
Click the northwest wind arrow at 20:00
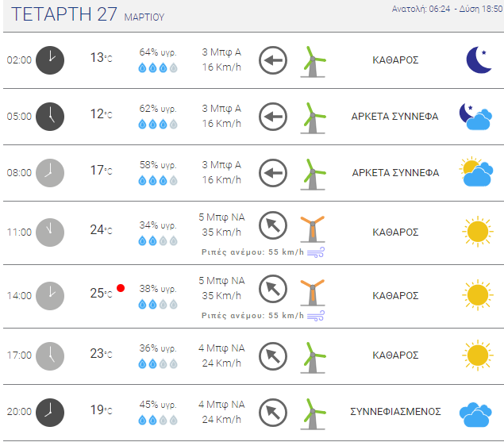click(x=273, y=412)
